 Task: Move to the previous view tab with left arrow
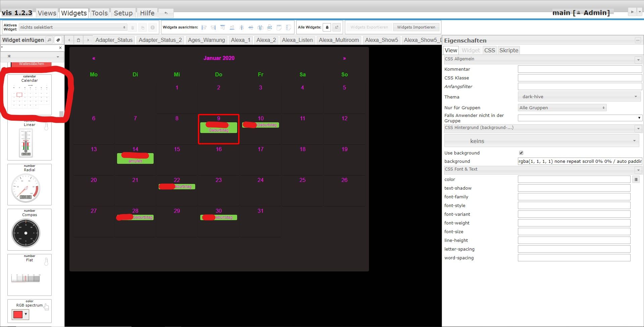pos(69,40)
